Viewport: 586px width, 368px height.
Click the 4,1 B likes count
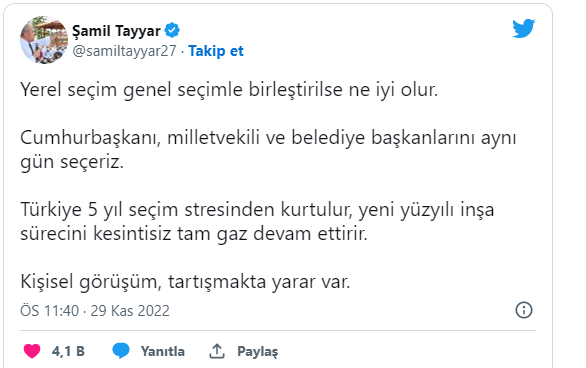tap(68, 351)
